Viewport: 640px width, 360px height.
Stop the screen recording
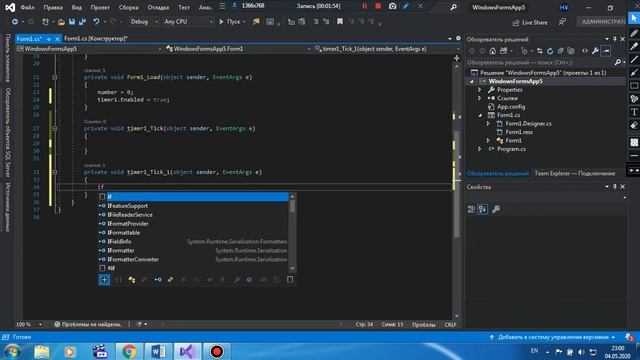tap(378, 6)
